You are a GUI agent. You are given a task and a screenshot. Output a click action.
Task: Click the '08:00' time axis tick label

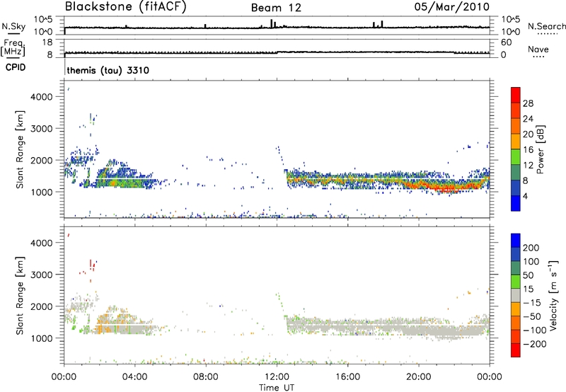[x=206, y=377]
